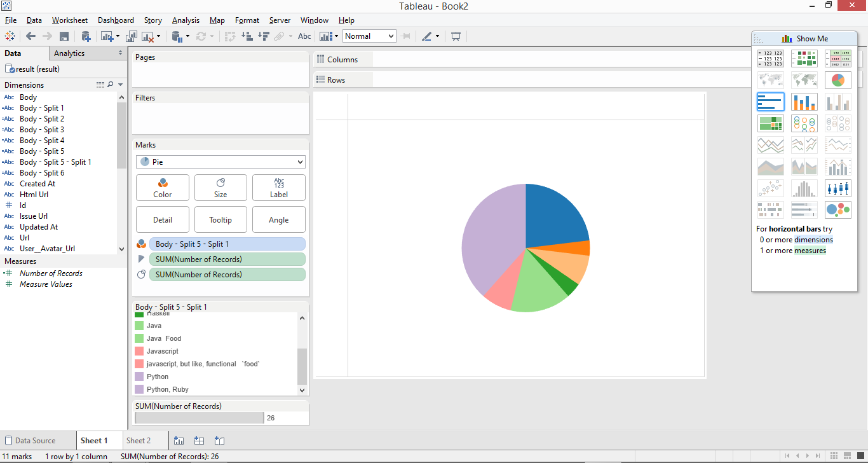This screenshot has width=868, height=463.
Task: Click the Python legend color swatch
Action: 139,377
